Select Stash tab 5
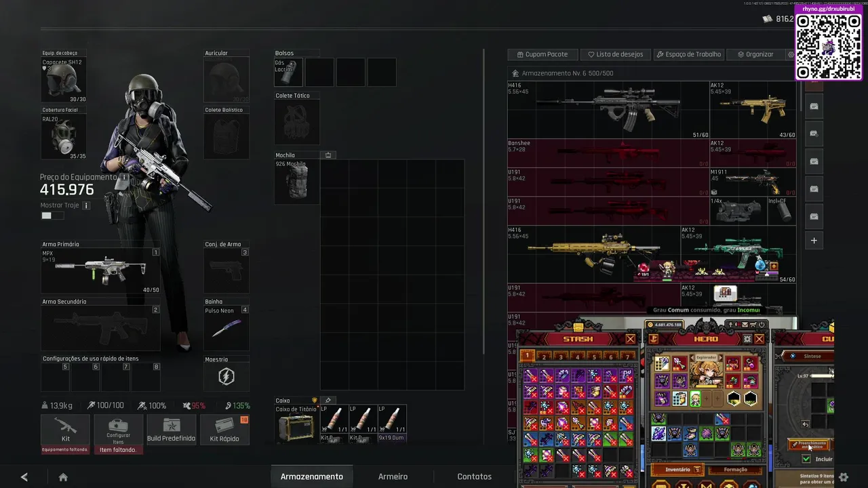 595,357
